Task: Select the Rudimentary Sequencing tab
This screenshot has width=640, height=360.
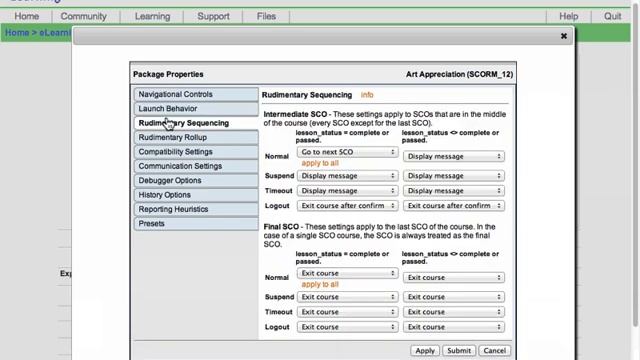Action: tap(196, 123)
